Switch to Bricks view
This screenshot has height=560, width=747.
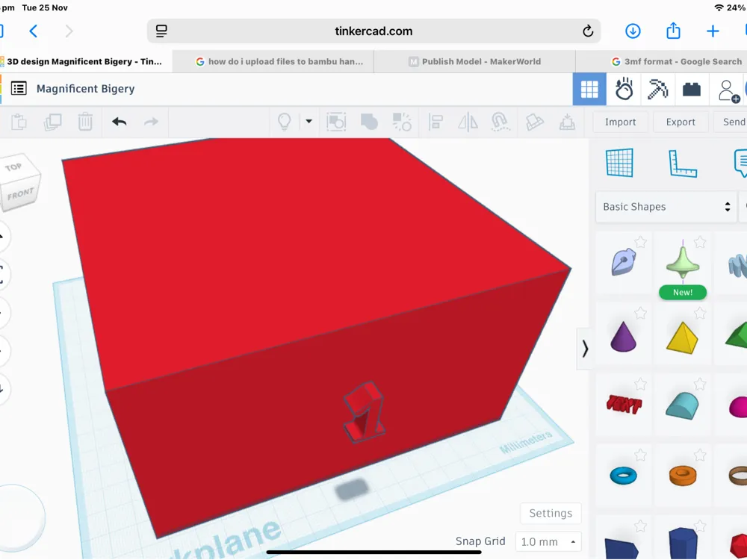point(691,89)
